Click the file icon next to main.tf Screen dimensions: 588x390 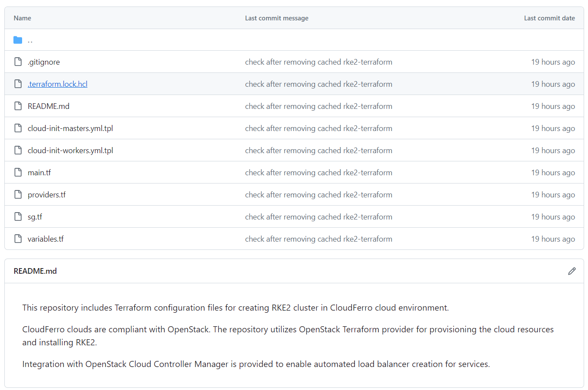click(x=18, y=173)
